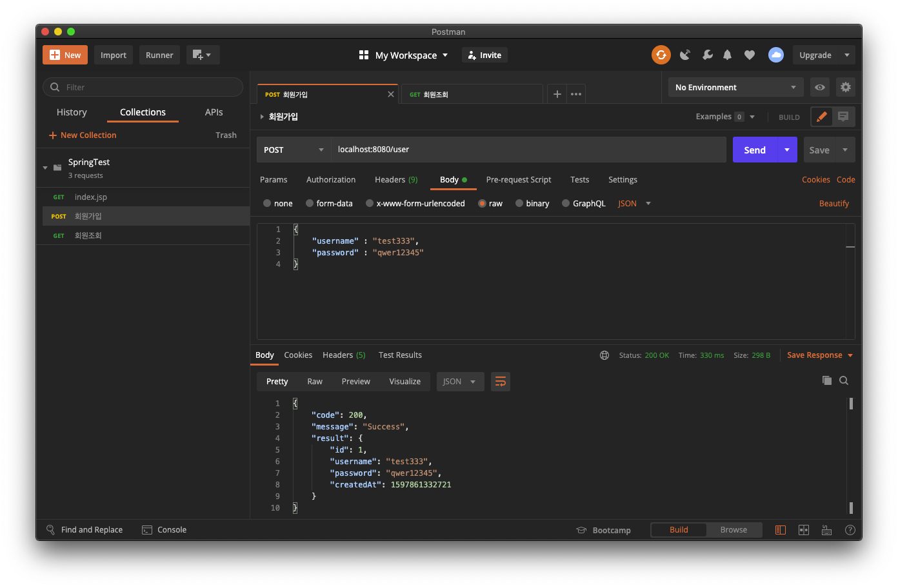Image resolution: width=898 pixels, height=588 pixels.
Task: Select binary body type
Action: coord(532,203)
